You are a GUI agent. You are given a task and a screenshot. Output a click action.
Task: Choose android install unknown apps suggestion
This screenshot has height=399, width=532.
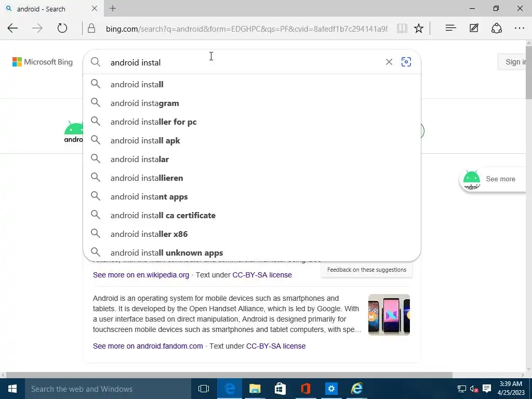coord(252,252)
